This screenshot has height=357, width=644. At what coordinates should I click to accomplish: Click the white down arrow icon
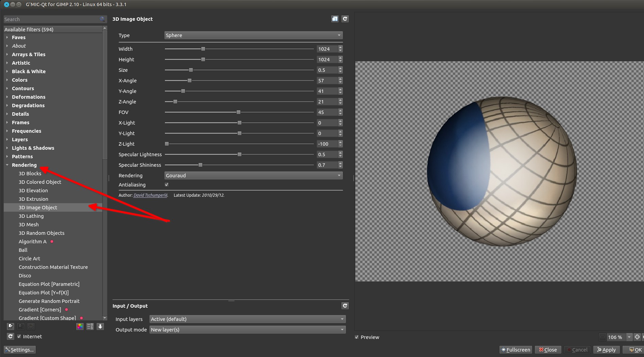tap(100, 327)
